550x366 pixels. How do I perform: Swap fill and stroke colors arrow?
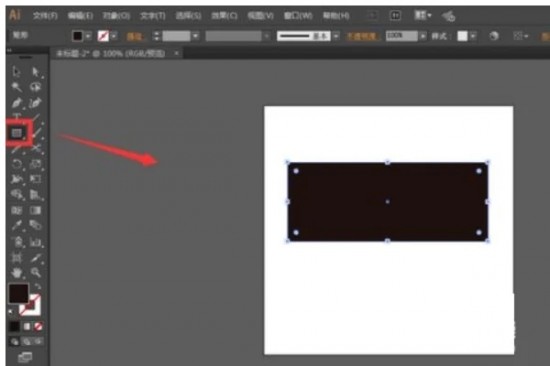coord(38,286)
